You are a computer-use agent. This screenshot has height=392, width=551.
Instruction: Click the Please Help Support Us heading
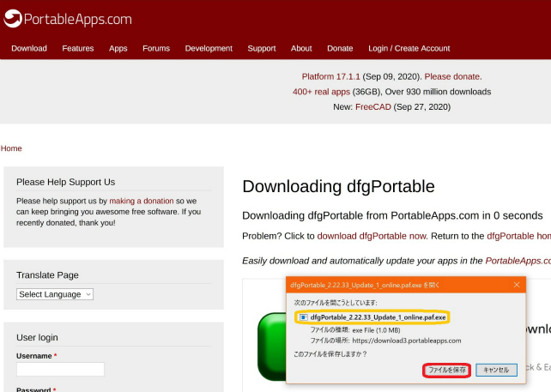(66, 182)
